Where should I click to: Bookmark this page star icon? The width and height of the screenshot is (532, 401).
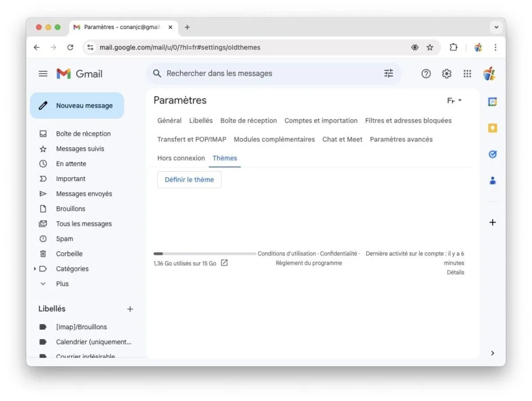tap(430, 47)
